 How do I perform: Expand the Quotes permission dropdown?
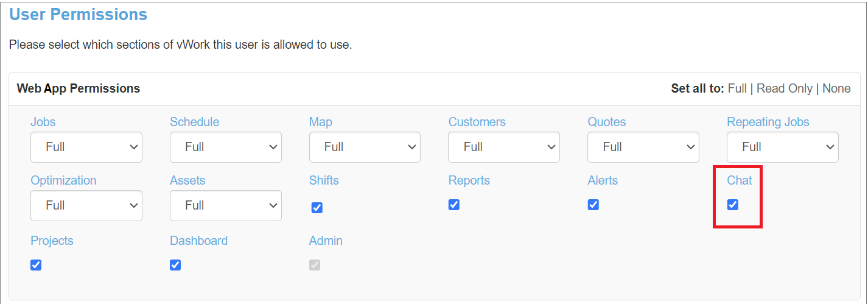coord(643,147)
